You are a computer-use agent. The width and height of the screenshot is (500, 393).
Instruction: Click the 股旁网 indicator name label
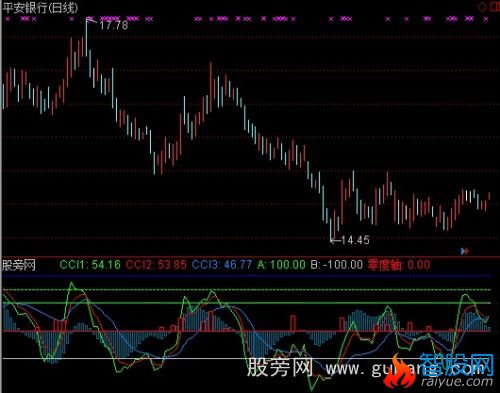tap(19, 265)
